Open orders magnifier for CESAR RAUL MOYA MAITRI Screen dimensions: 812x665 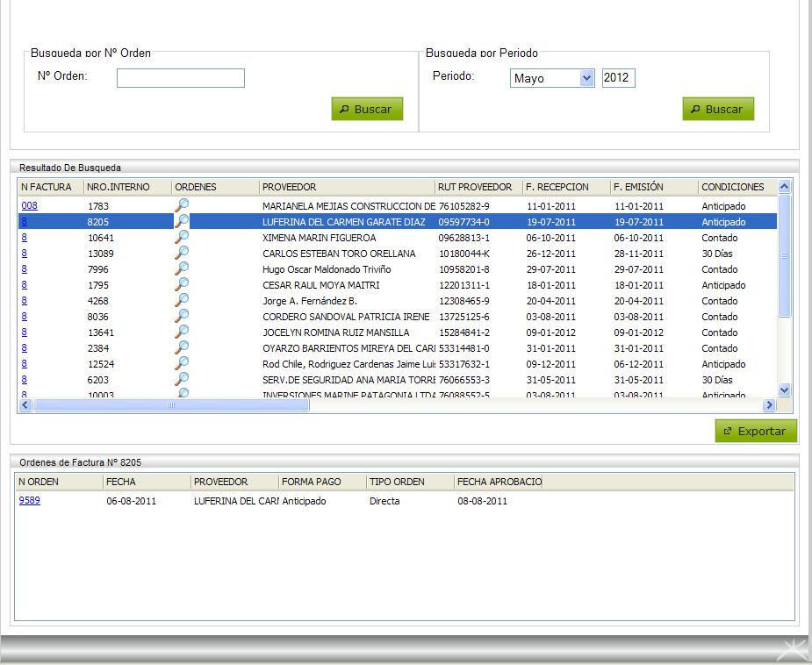(182, 284)
